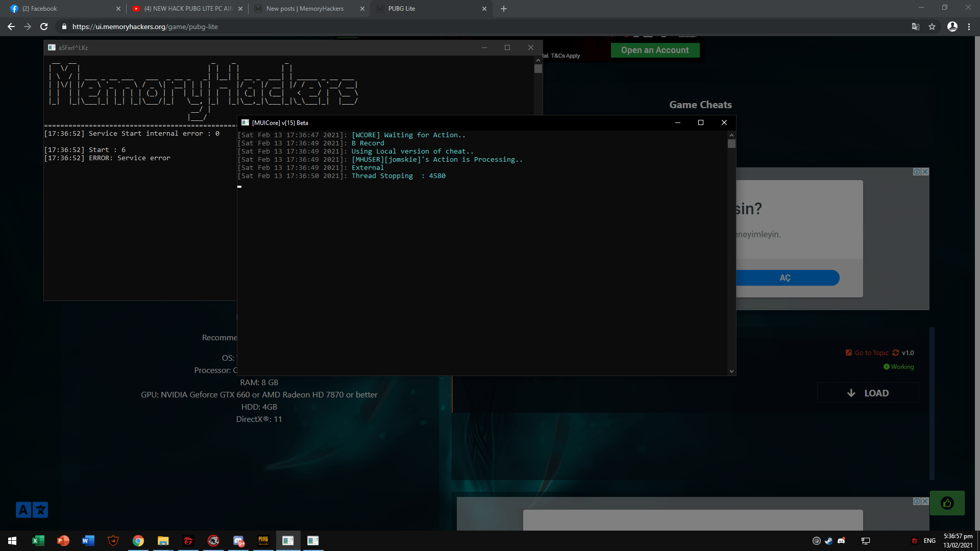Reload the current page
This screenshot has height=551, width=980.
point(44,27)
